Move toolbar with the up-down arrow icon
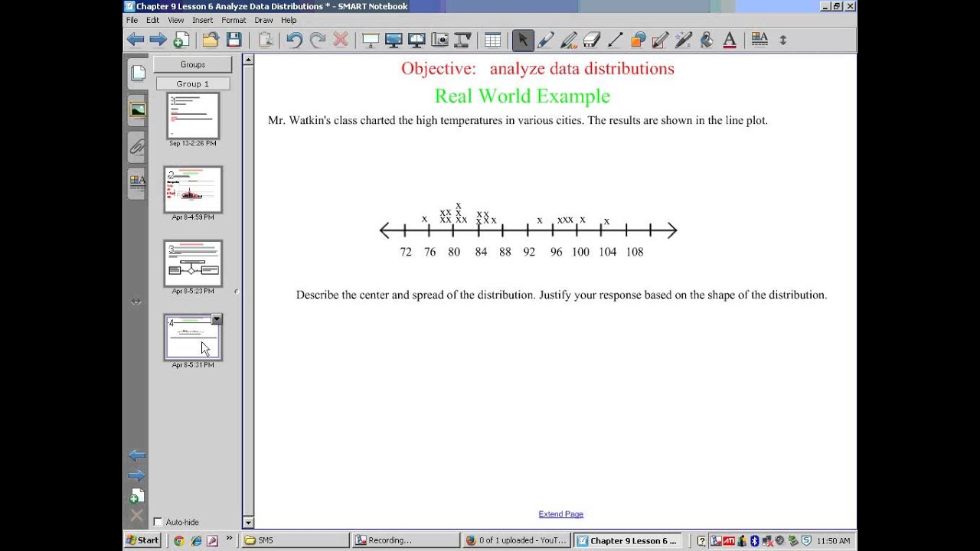980x551 pixels. pyautogui.click(x=782, y=40)
